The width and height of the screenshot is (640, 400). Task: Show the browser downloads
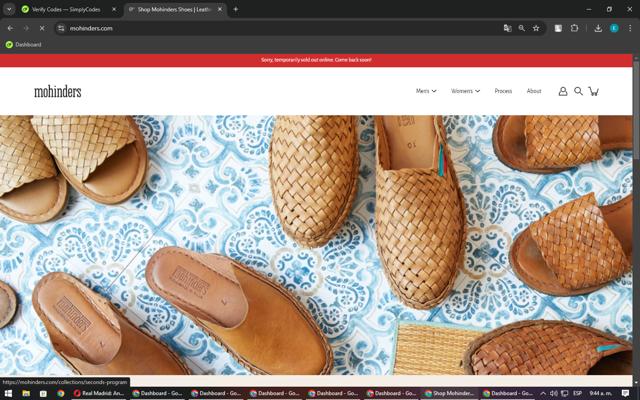click(x=598, y=28)
